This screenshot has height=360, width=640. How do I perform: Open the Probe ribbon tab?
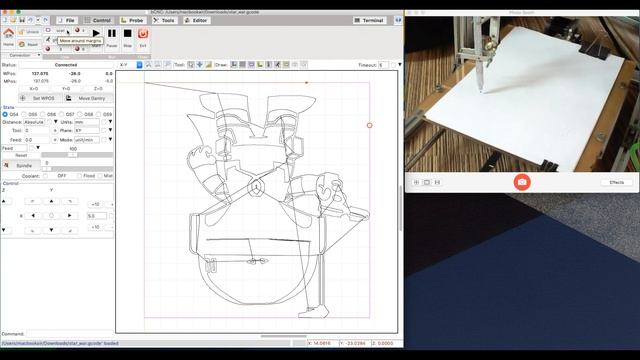132,20
